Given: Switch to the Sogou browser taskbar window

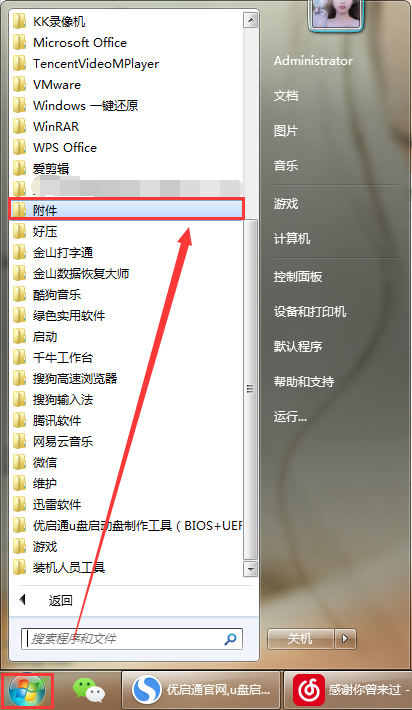Looking at the screenshot, I should [201, 690].
